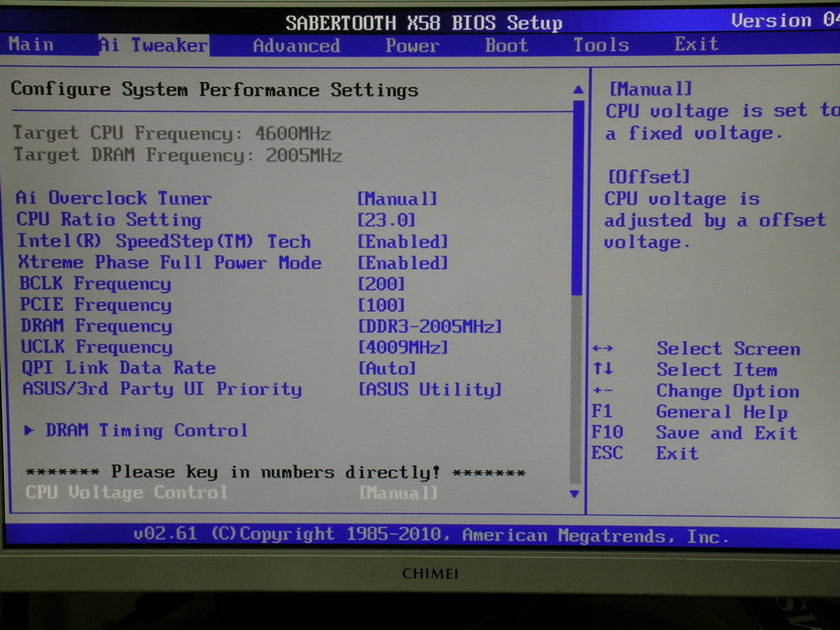
Task: Select the Ai Overclock Tuner label
Action: (x=113, y=199)
